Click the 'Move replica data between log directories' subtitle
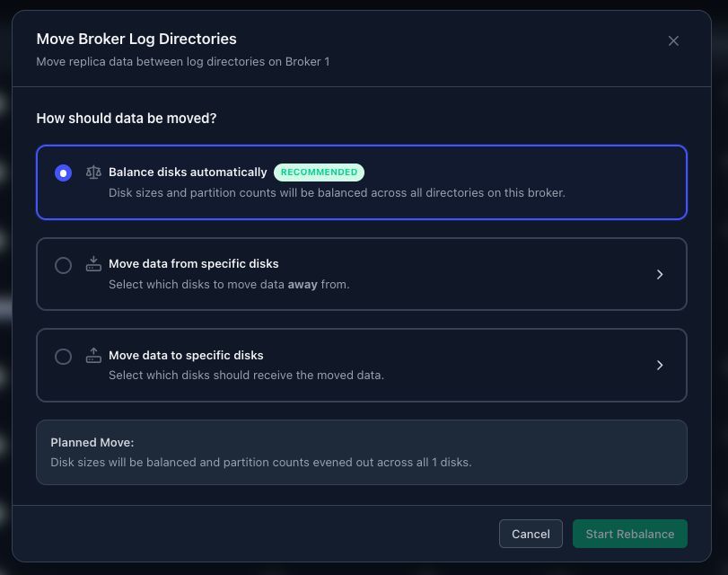Viewport: 728px width, 575px height. (183, 62)
